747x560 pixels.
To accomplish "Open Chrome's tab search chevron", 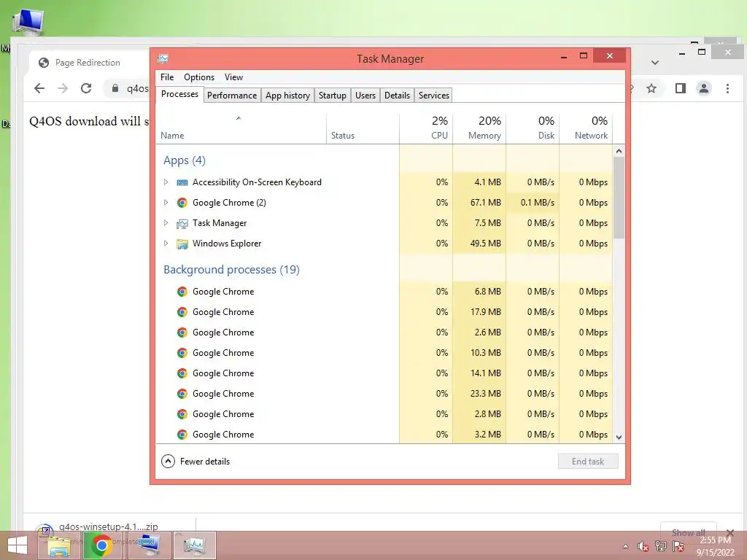I will [655, 63].
